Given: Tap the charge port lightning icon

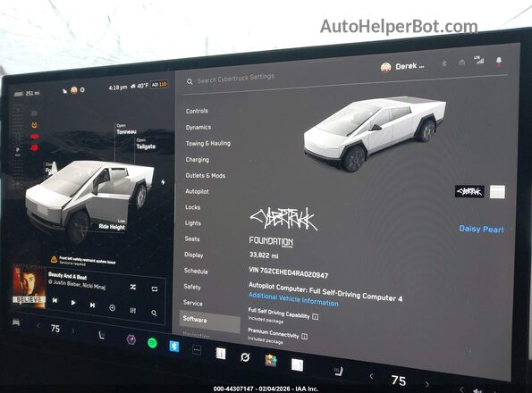Looking at the screenshot, I should tap(163, 182).
